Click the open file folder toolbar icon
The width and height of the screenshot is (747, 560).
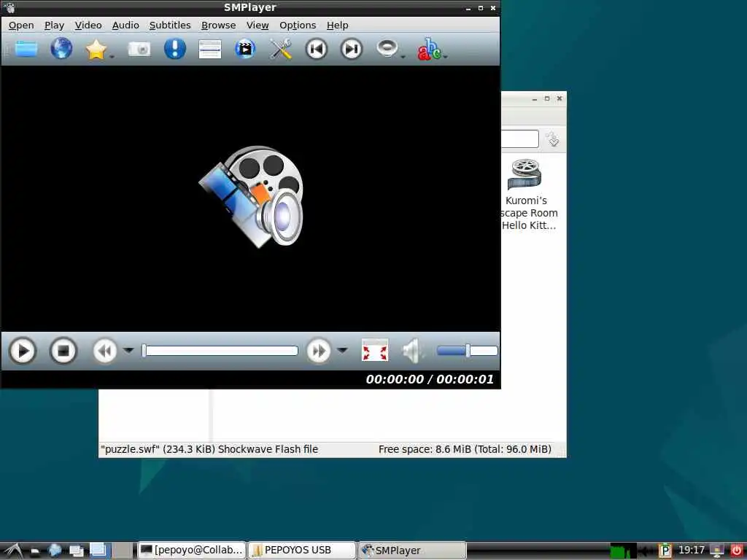[26, 49]
